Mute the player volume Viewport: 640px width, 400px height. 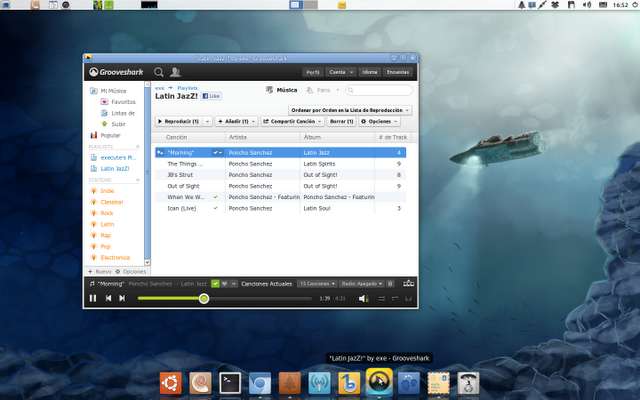click(363, 298)
